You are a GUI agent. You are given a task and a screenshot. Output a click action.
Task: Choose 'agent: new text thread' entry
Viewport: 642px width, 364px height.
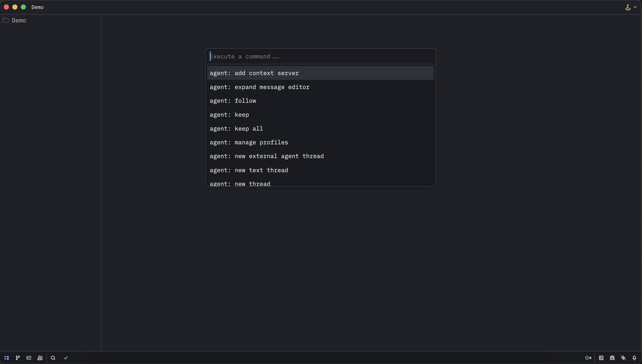[249, 170]
